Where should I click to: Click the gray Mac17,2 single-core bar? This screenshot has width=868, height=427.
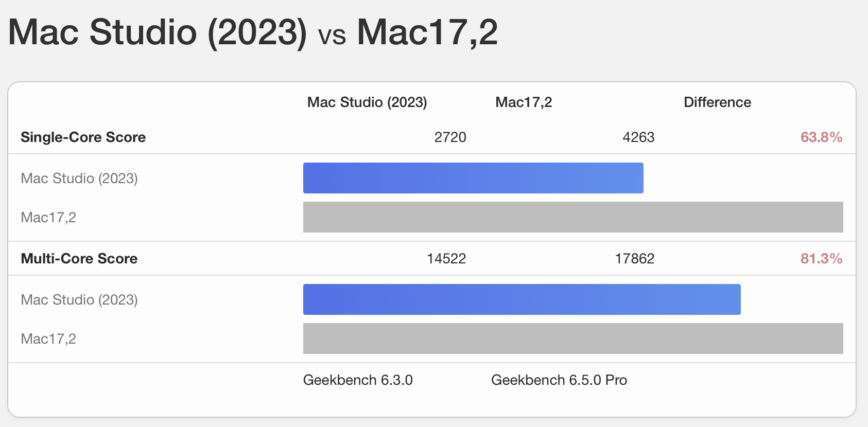coord(573,217)
